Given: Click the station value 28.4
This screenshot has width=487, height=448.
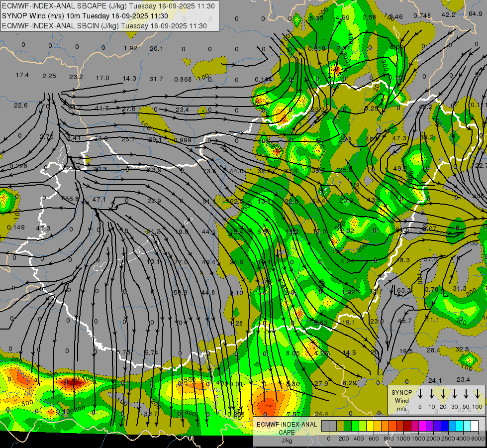Looking at the screenshot, I should click(433, 350).
